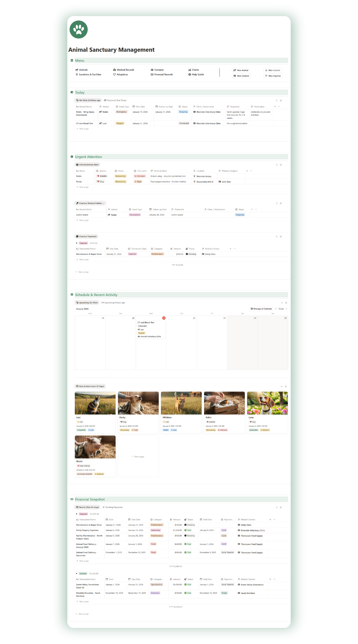This screenshot has height=644, width=358.
Task: Open view settings icon for Critical Animals Alert
Action: 281,165
